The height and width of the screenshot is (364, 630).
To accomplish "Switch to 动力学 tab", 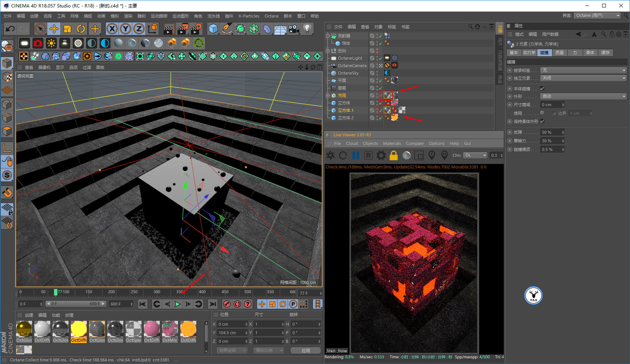I will (x=529, y=53).
